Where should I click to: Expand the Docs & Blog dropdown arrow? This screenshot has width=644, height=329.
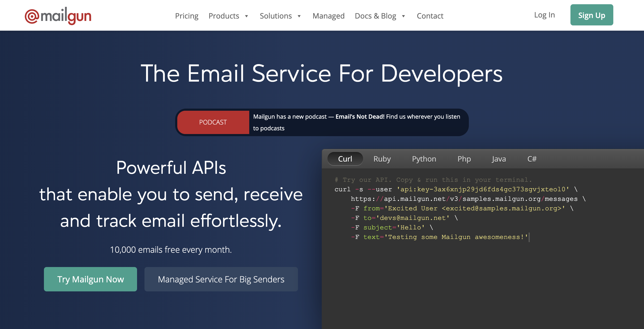[403, 16]
